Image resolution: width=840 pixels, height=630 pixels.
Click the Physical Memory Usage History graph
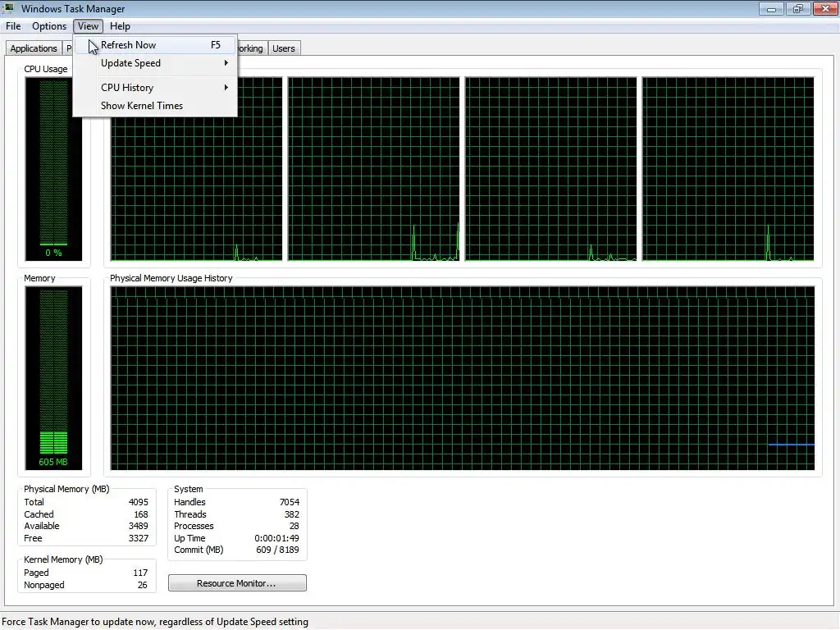pos(463,377)
